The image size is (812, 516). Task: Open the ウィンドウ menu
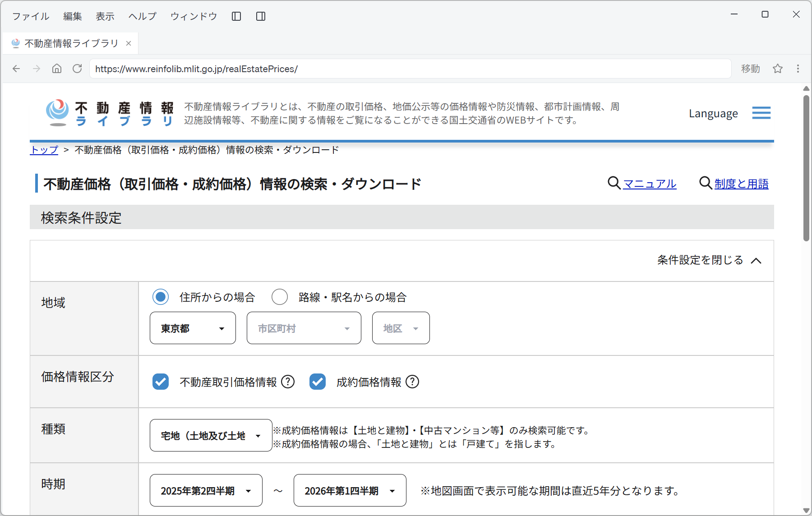[x=194, y=16]
